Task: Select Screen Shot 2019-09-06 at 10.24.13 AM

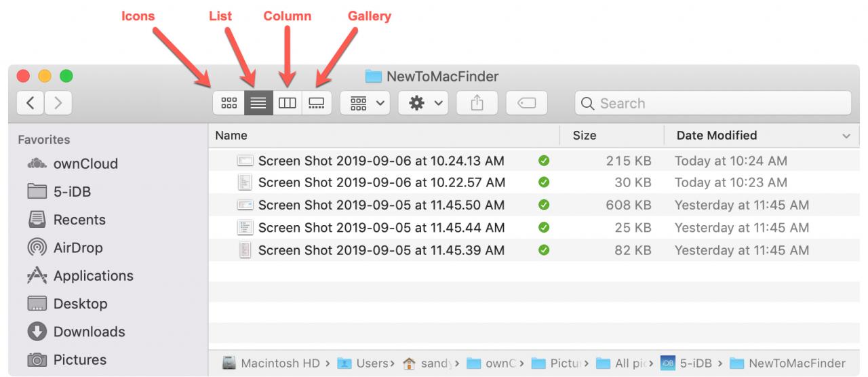Action: click(381, 161)
